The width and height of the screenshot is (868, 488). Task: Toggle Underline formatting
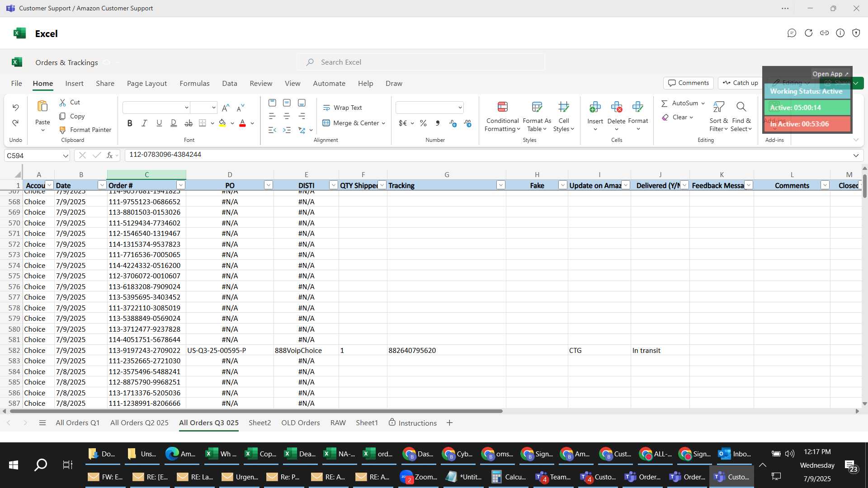point(159,123)
